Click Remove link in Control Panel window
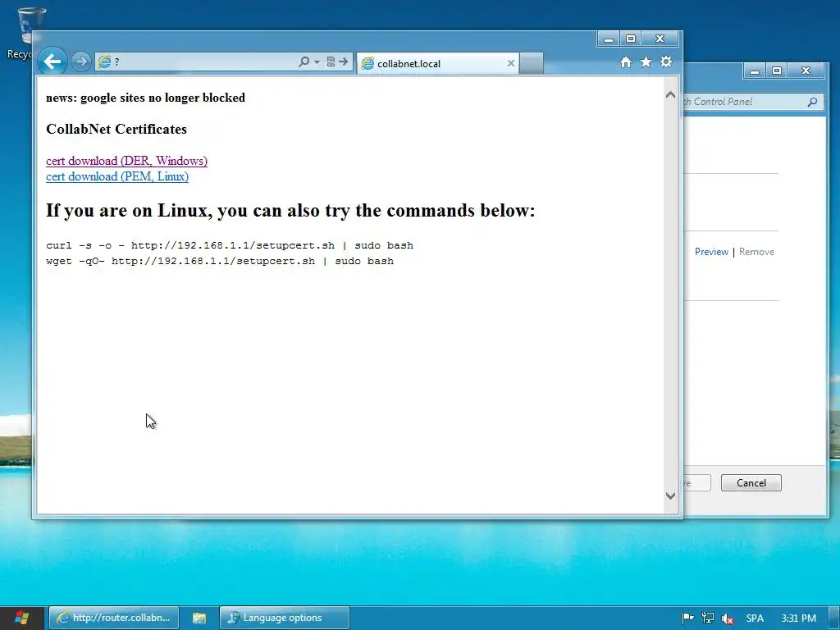The height and width of the screenshot is (630, 840). [756, 252]
